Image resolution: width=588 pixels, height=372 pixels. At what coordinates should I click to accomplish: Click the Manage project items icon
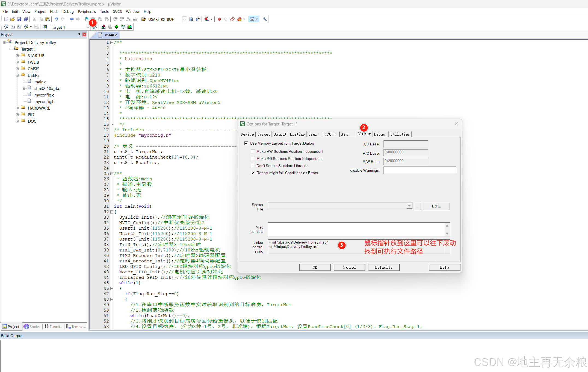coord(103,27)
